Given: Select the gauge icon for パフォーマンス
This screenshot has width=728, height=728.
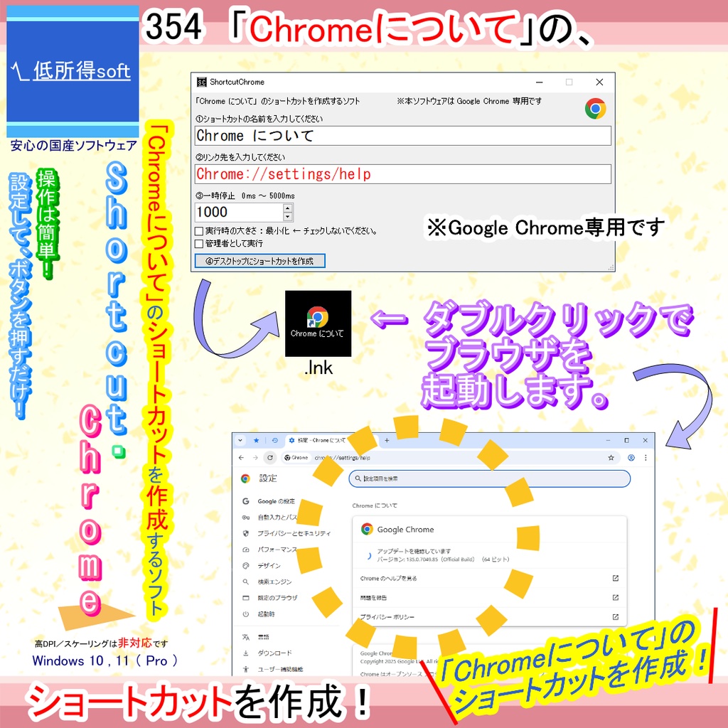Looking at the screenshot, I should point(245,550).
